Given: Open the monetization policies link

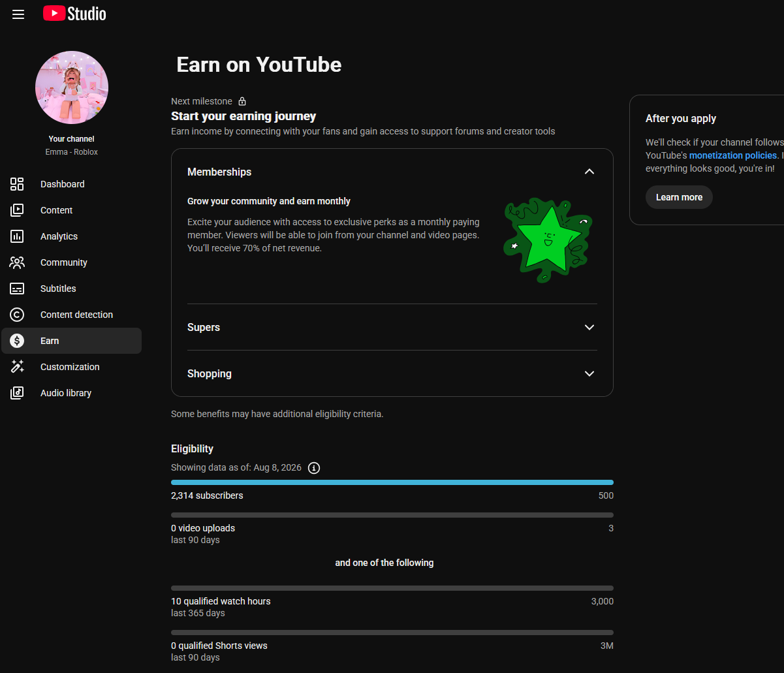Looking at the screenshot, I should (x=734, y=155).
